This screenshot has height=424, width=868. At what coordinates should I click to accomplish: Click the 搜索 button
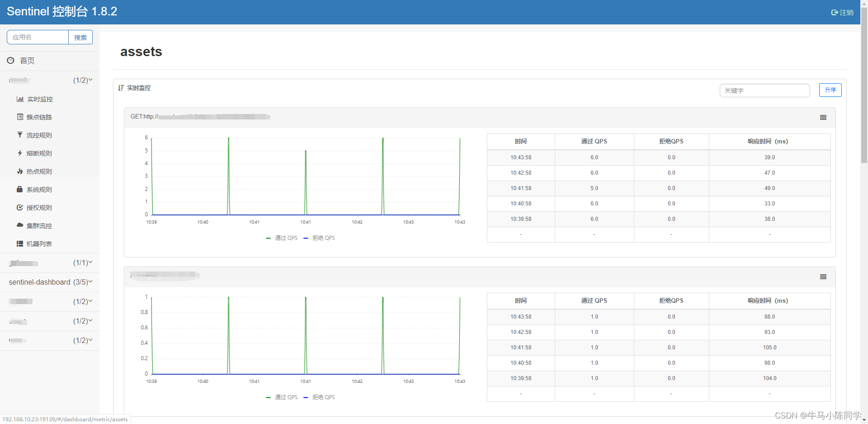coord(80,37)
